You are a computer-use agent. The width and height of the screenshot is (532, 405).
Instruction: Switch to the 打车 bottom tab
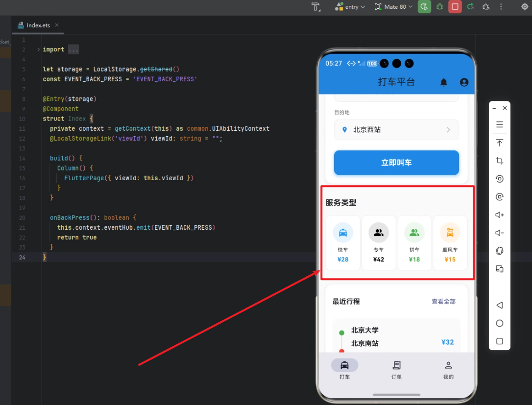[x=344, y=369]
